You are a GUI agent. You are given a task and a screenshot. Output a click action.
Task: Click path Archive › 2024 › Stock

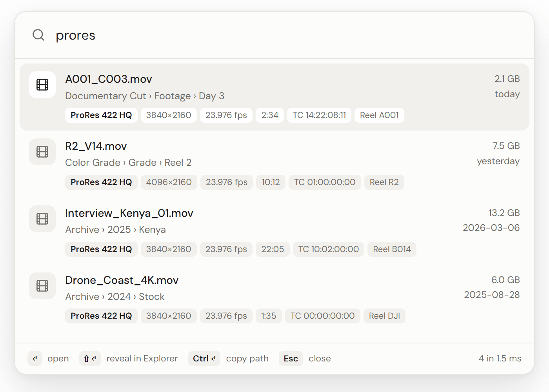pyautogui.click(x=115, y=297)
